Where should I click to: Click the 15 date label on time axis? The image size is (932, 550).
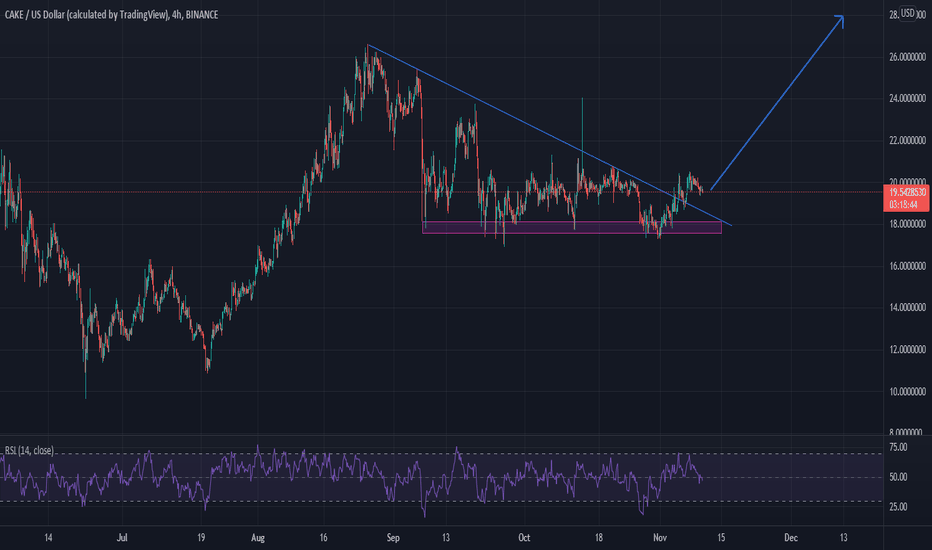pos(721,538)
